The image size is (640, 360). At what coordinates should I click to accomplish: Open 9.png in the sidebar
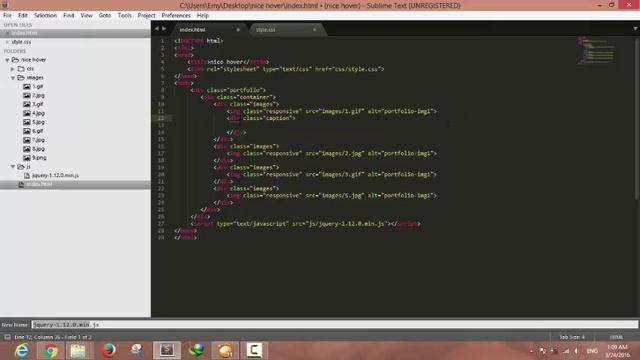click(x=39, y=158)
